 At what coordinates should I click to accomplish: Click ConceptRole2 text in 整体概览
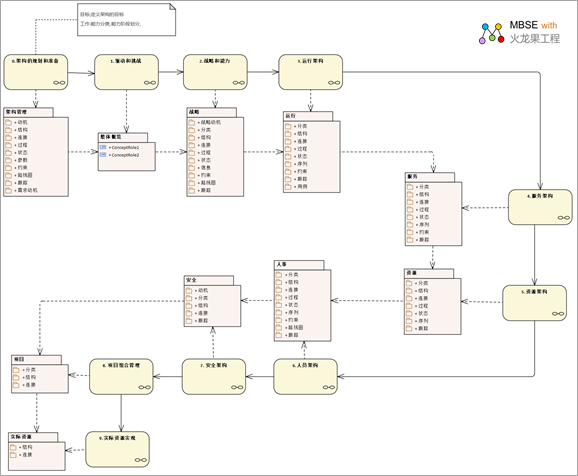(x=125, y=155)
